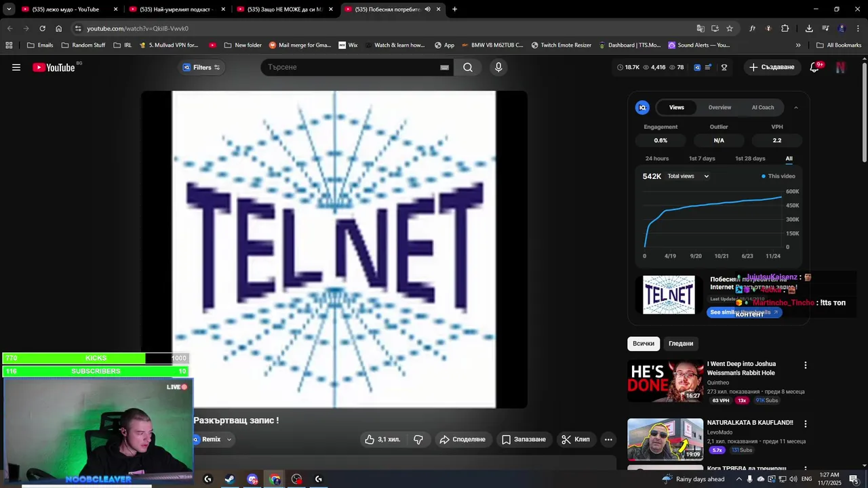The width and height of the screenshot is (868, 488).
Task: Show hidden system tray icons
Action: tap(739, 479)
